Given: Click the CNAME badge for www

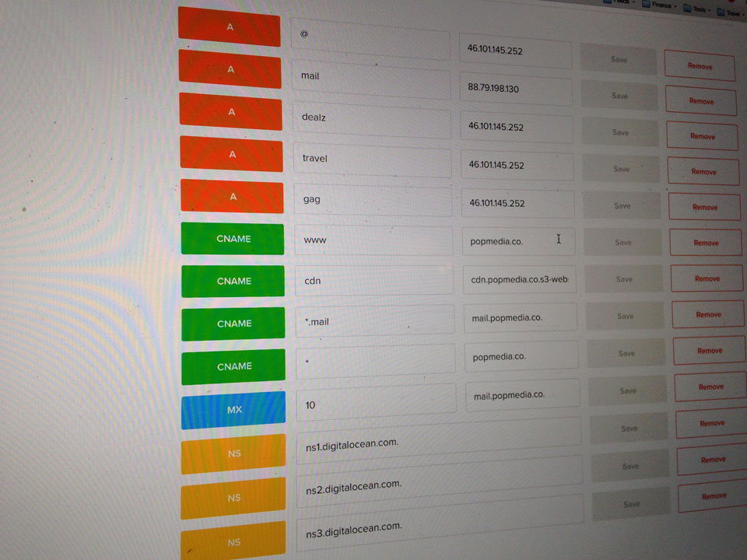Looking at the screenshot, I should [233, 239].
